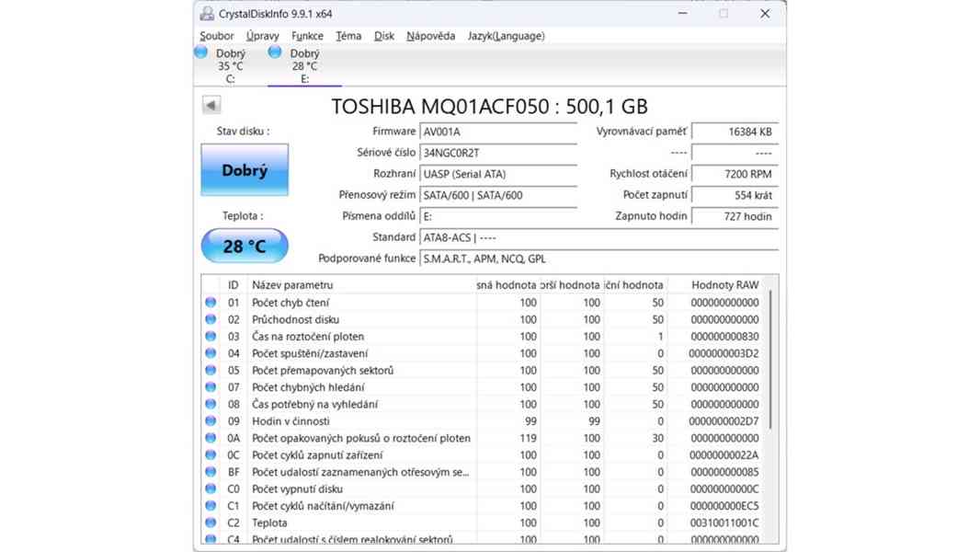Click the status dot for ID C0
This screenshot has width=980, height=552.
pos(211,489)
